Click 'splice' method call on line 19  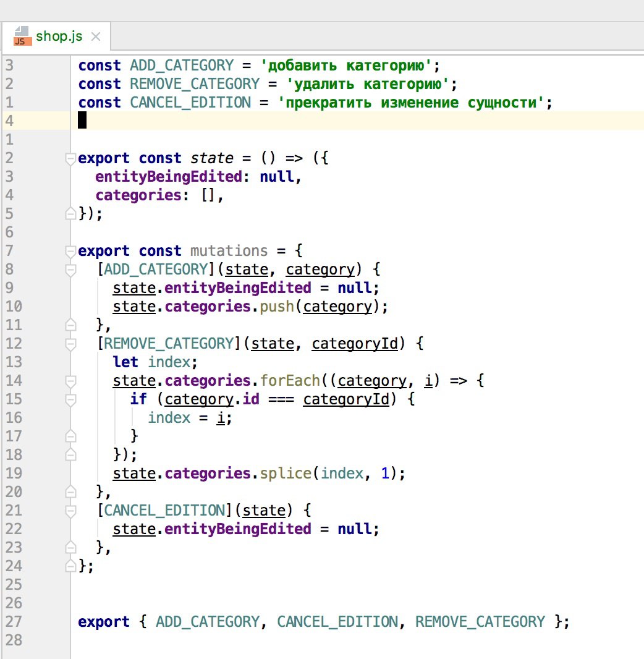286,474
